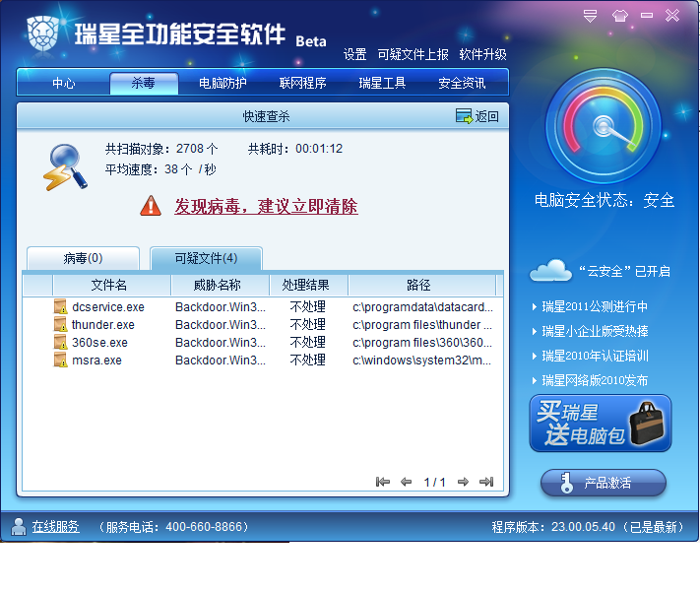Click the key icon on 产品激活

(x=566, y=483)
